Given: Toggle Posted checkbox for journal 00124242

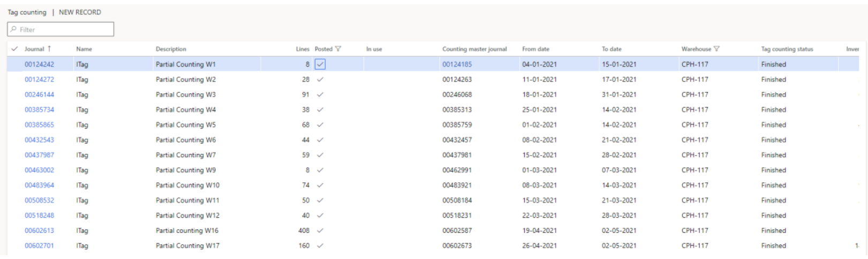Looking at the screenshot, I should (x=320, y=64).
